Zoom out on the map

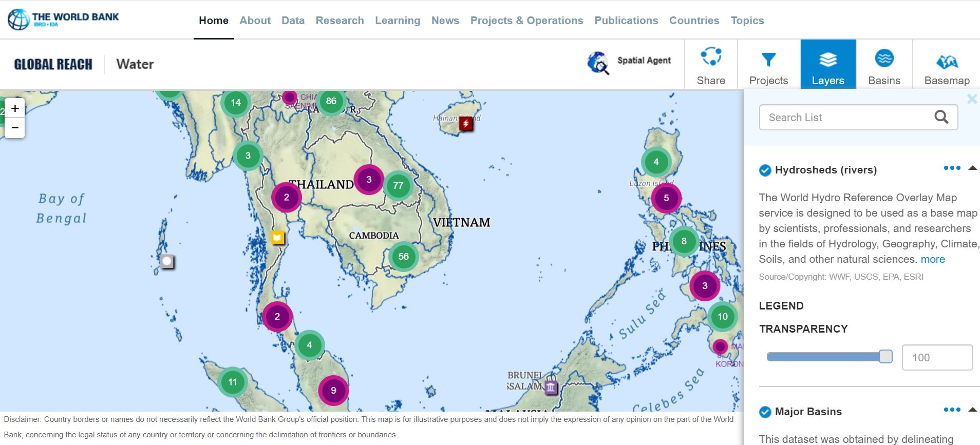point(15,128)
